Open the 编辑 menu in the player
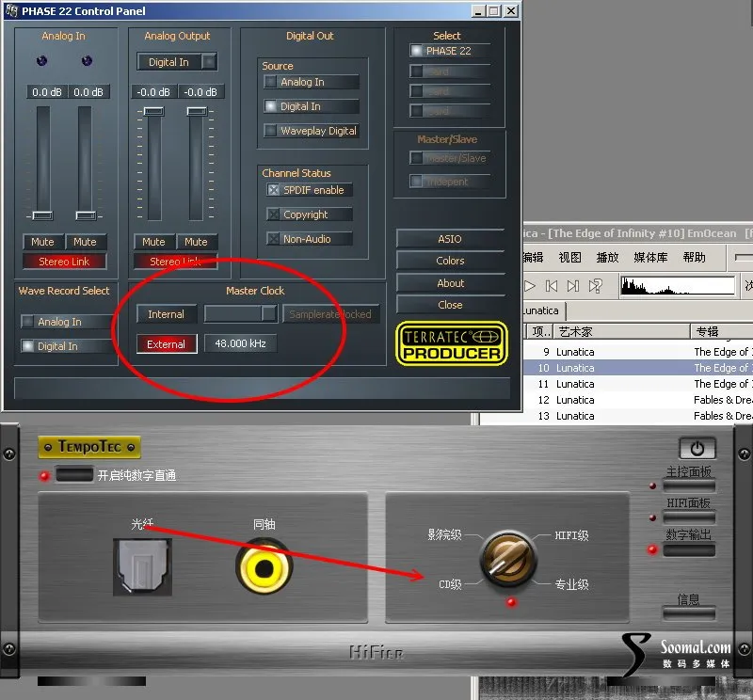Viewport: 753px width, 700px height. (533, 258)
